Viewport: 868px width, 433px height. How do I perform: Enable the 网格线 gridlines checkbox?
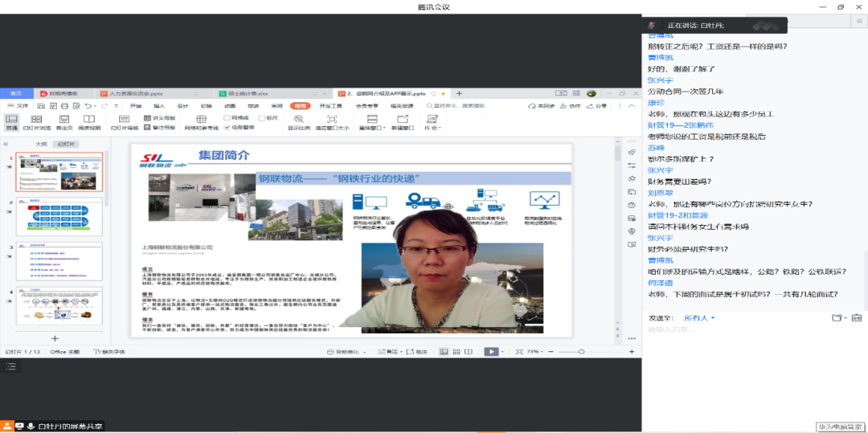coord(227,117)
